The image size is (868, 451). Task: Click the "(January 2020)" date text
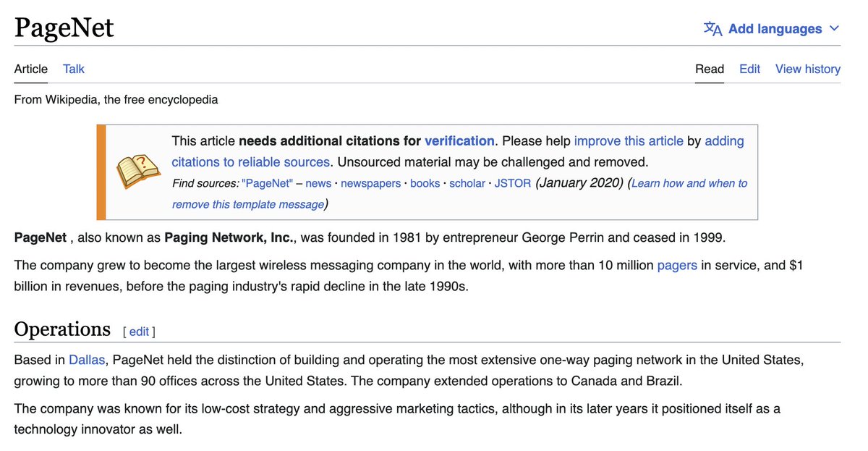pos(579,182)
